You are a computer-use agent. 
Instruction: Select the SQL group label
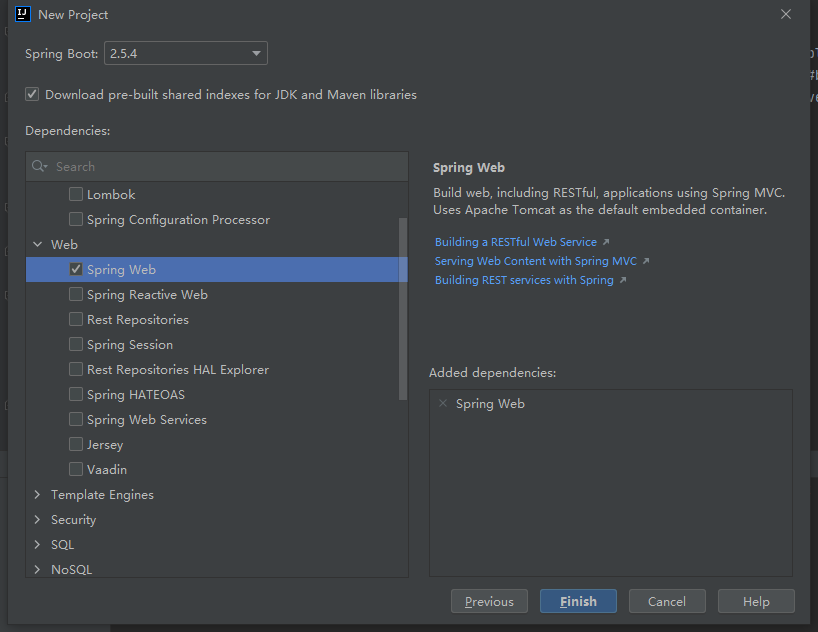pyautogui.click(x=63, y=545)
